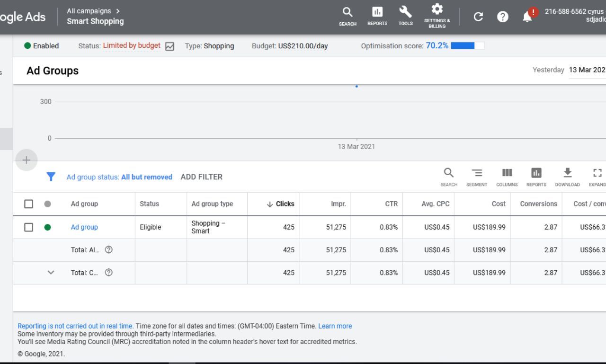This screenshot has width=606, height=364.
Task: Click the Eligible status cell
Action: coord(151,227)
